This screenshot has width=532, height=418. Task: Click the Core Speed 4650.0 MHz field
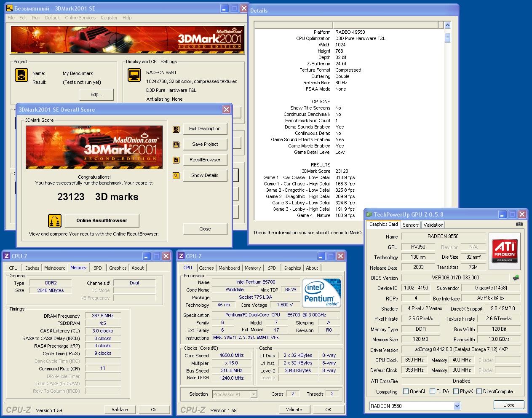coord(232,355)
